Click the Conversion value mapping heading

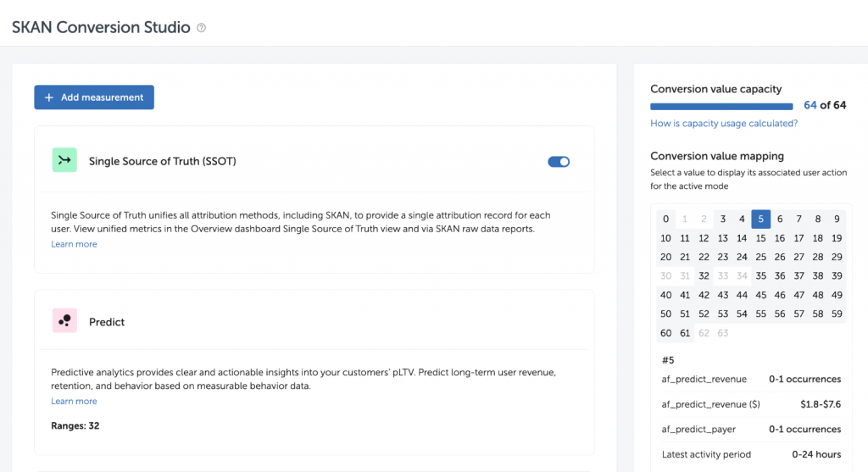[x=717, y=156]
